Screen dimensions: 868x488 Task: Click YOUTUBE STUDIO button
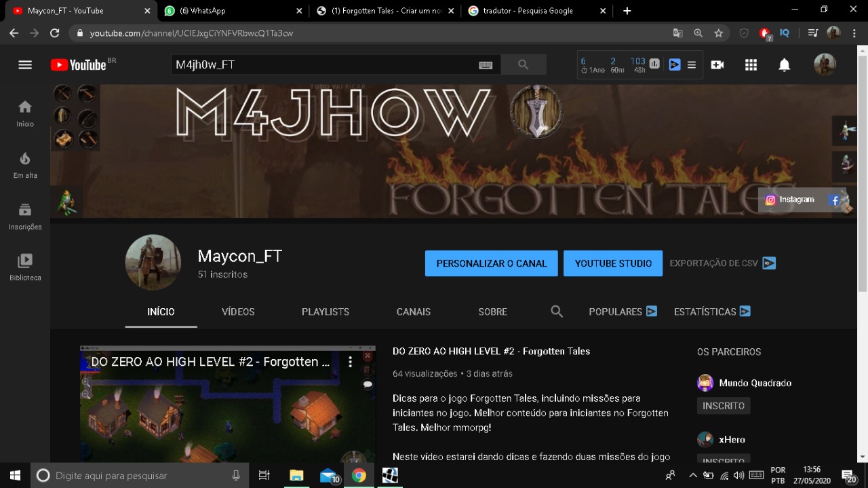pyautogui.click(x=613, y=263)
